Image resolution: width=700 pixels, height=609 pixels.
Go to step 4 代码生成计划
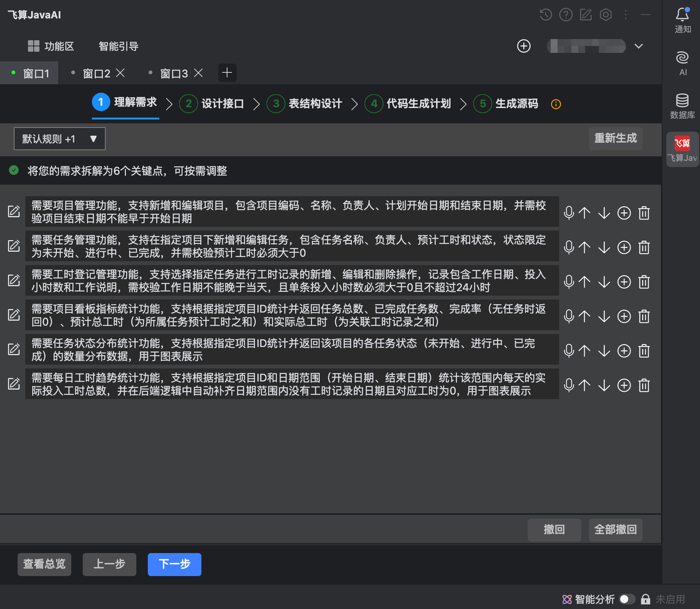tap(407, 103)
